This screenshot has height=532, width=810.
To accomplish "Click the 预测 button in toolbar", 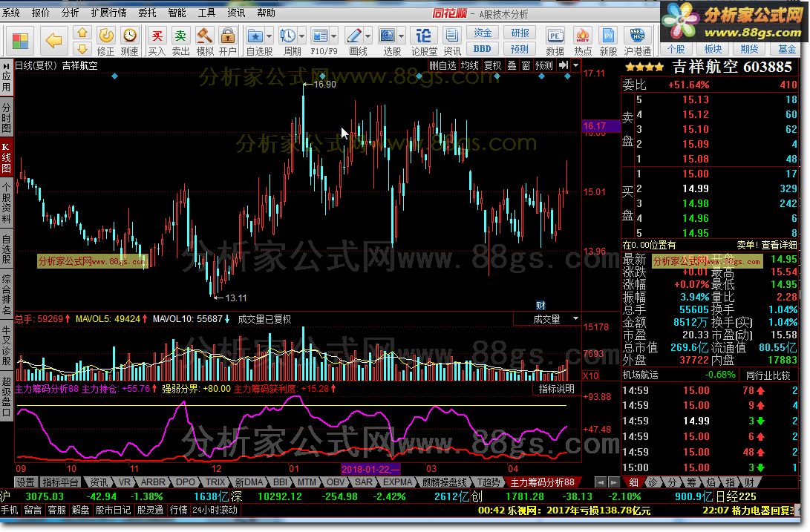I will coord(520,48).
